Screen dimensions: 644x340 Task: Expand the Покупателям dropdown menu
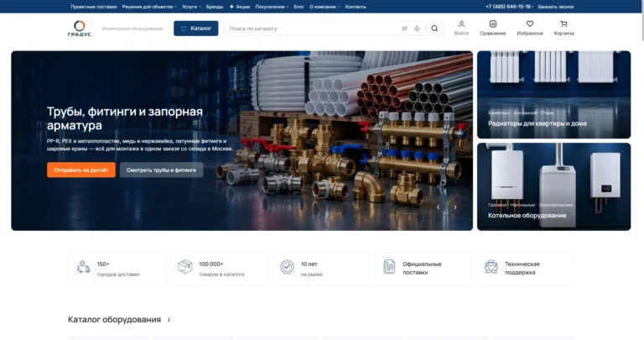tap(272, 7)
